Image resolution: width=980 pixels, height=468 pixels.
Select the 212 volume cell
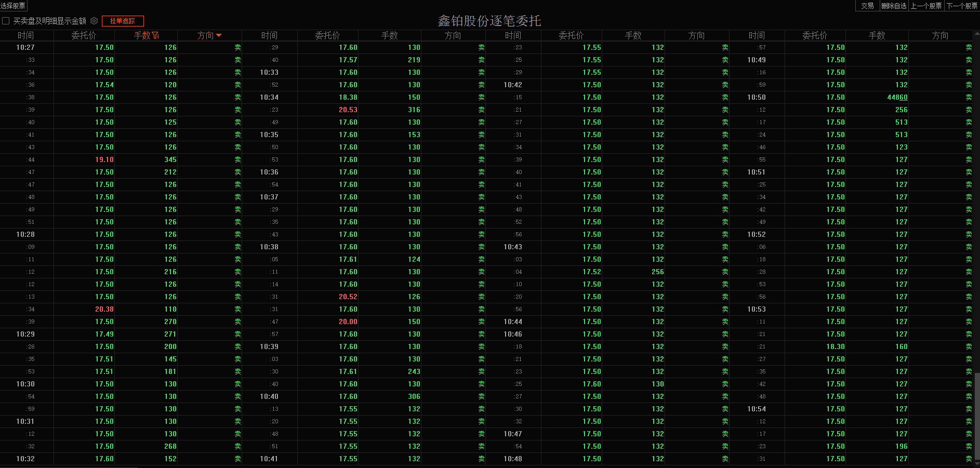(x=170, y=172)
